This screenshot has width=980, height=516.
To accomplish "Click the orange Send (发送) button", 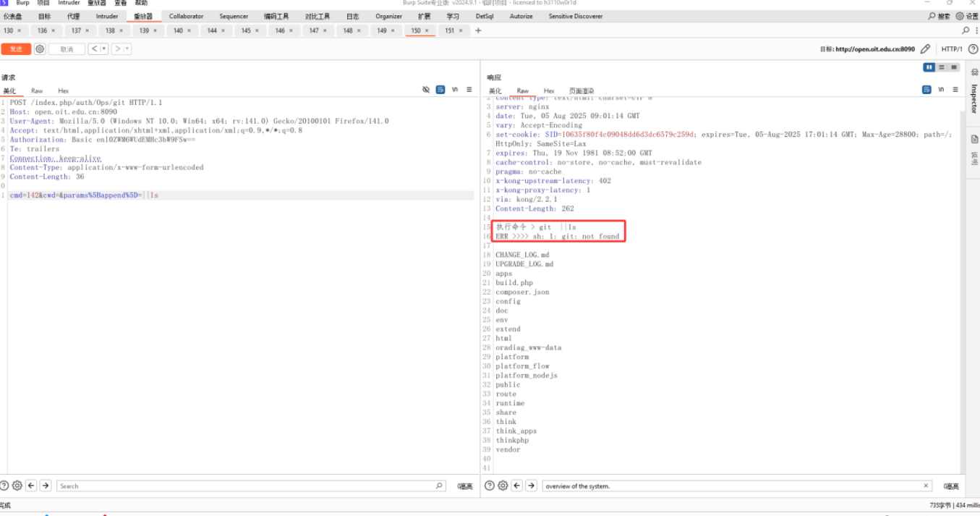I will pyautogui.click(x=16, y=49).
